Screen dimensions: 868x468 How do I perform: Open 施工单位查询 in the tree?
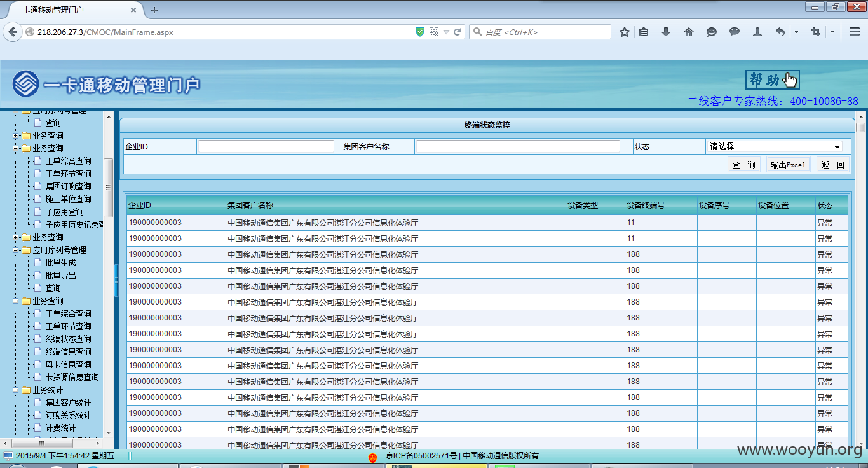tap(68, 199)
